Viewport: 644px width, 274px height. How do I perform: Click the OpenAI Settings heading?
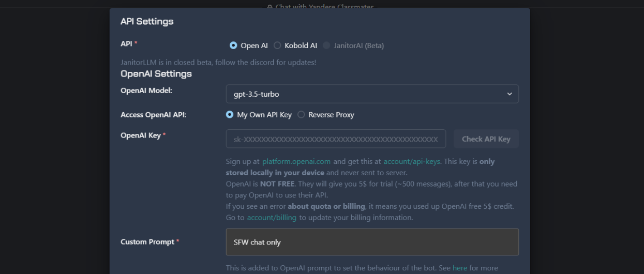(156, 74)
